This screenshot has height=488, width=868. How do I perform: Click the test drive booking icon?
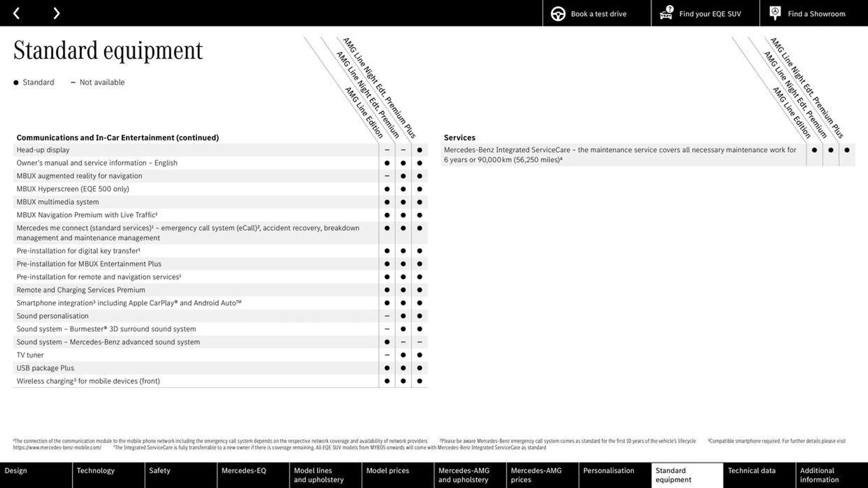[558, 13]
